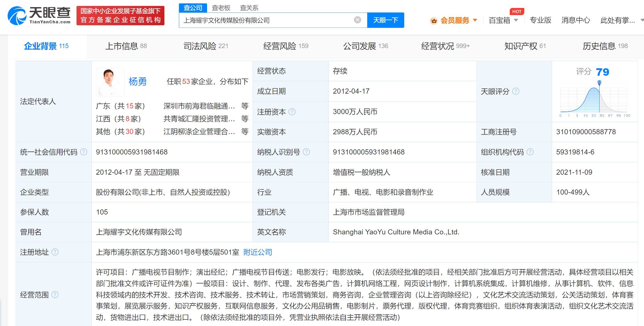Open the 附近公司 link

(258, 252)
